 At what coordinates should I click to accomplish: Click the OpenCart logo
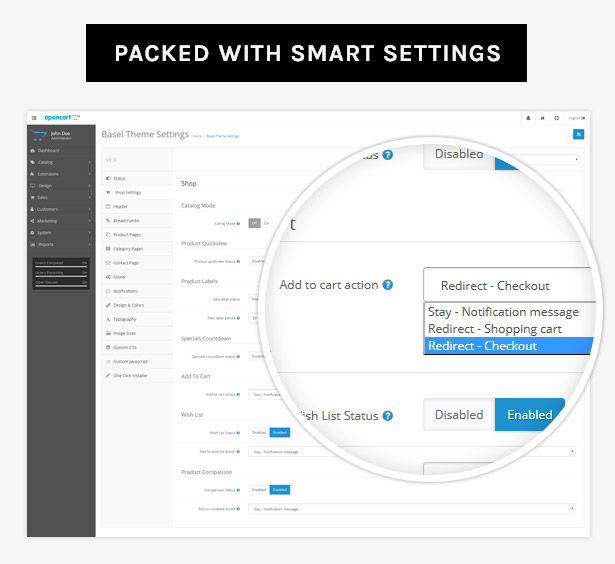click(62, 117)
